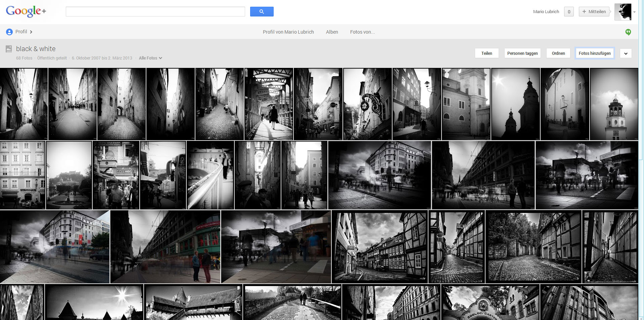This screenshot has width=644, height=320.
Task: Expand the Profil navigation menu
Action: pos(31,32)
